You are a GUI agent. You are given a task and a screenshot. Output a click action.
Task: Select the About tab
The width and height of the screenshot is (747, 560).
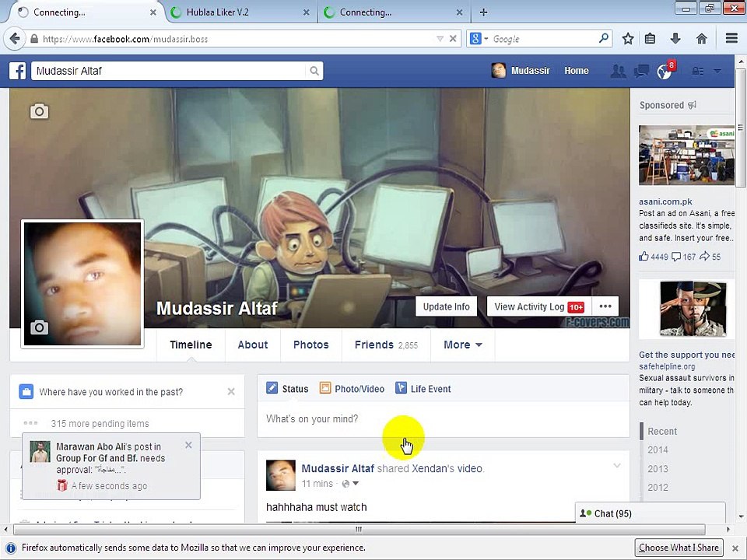point(252,345)
